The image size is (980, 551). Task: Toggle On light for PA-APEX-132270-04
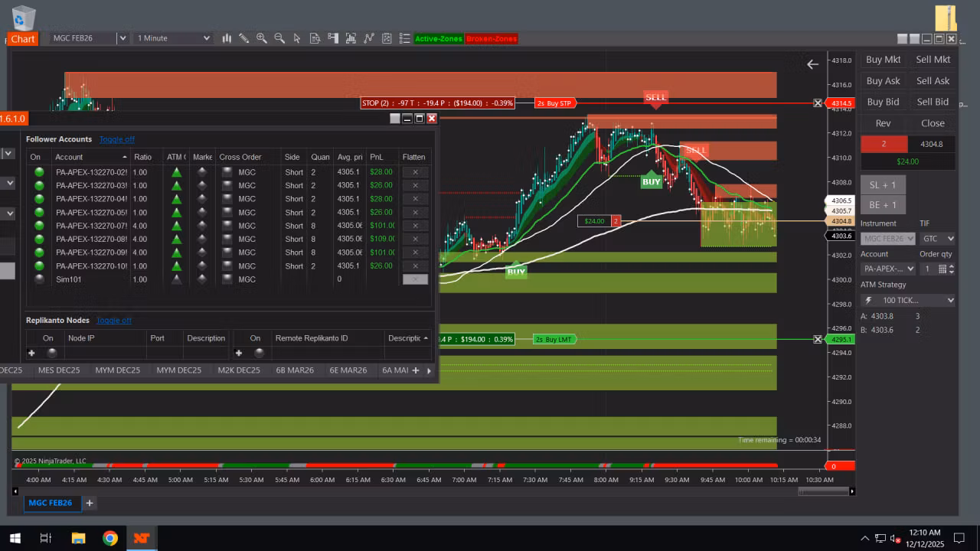(39, 199)
